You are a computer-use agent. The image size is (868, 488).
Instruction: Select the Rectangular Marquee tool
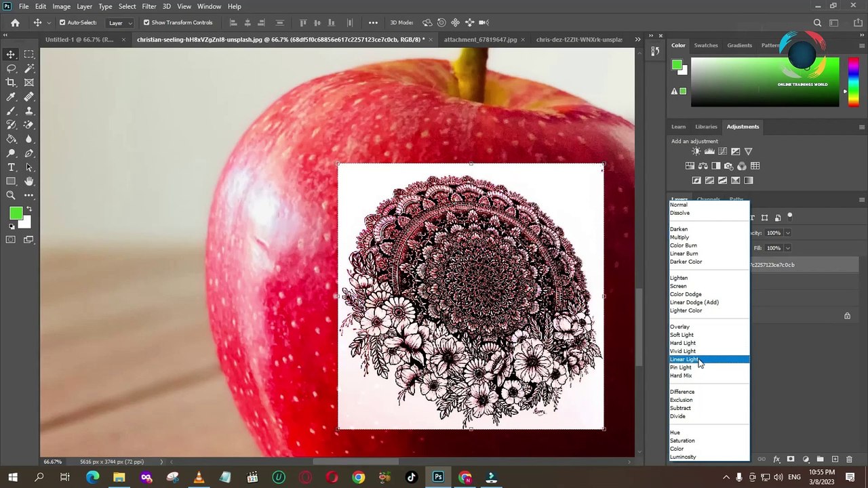(x=29, y=54)
